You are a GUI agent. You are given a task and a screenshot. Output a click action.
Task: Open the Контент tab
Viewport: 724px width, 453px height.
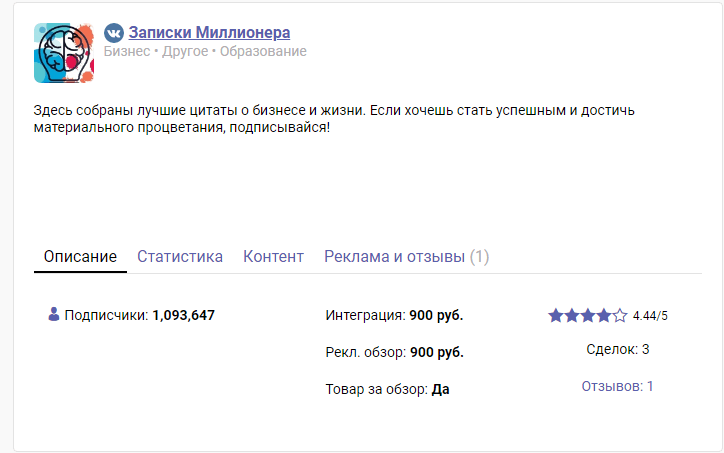tap(273, 257)
